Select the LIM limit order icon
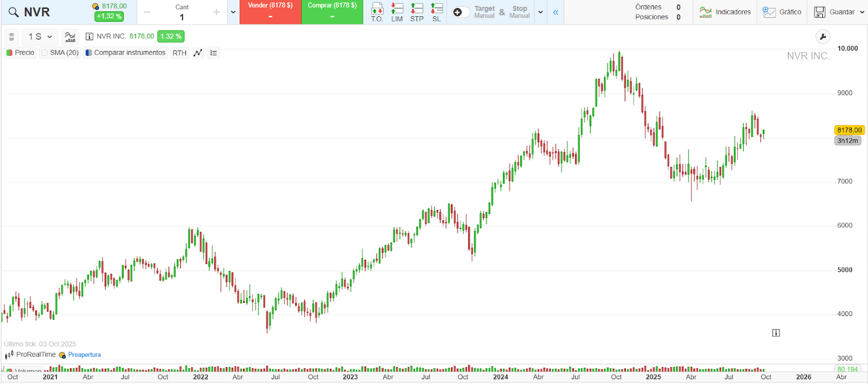The width and height of the screenshot is (868, 384). (x=397, y=12)
